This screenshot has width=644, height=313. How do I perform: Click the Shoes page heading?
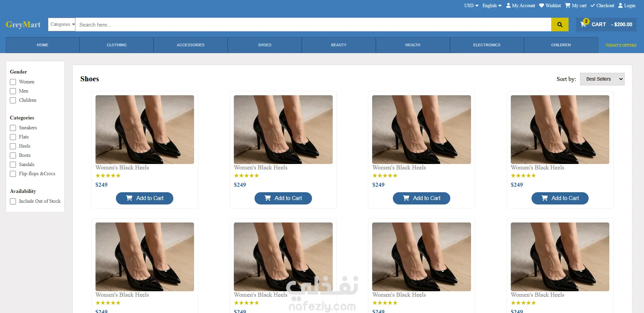click(x=90, y=79)
